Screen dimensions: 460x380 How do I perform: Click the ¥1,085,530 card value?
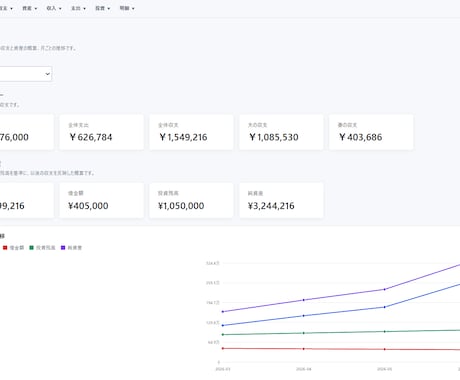[273, 137]
